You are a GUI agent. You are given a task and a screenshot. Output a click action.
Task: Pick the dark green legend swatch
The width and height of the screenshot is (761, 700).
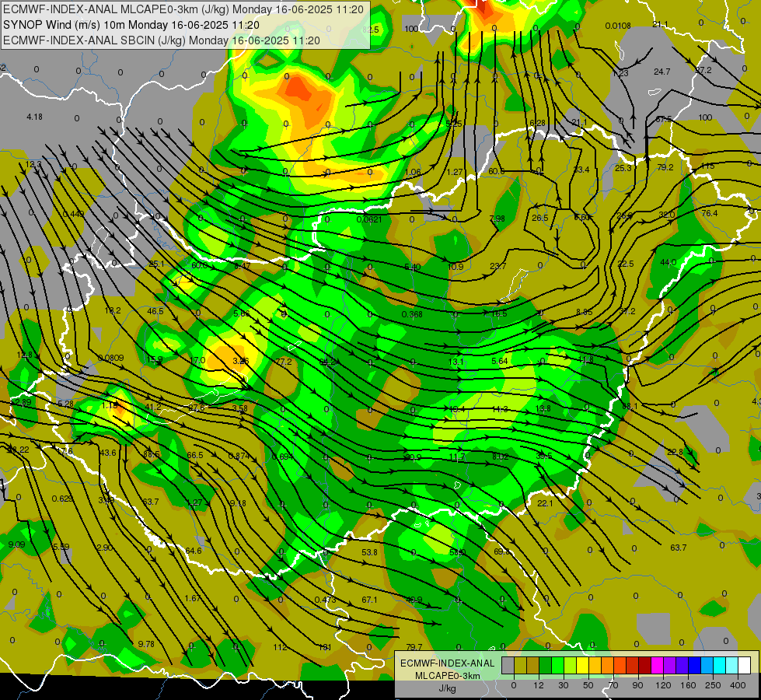(x=546, y=666)
